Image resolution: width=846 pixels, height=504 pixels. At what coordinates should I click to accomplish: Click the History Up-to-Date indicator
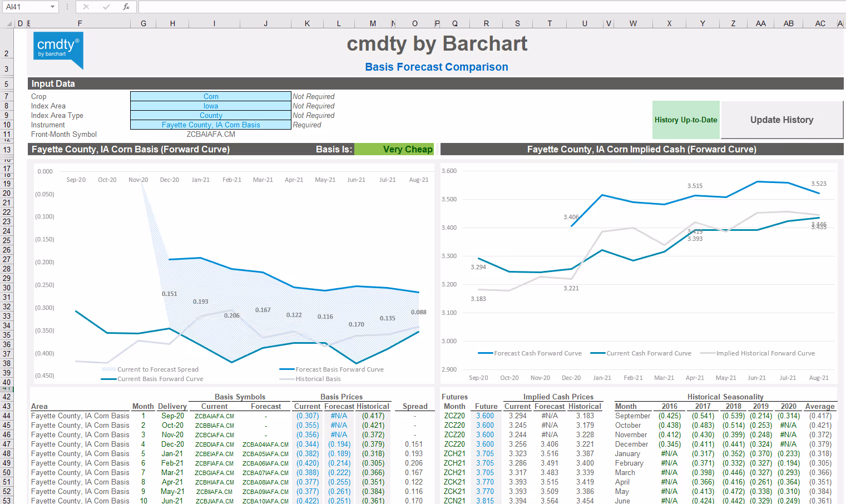(x=686, y=120)
